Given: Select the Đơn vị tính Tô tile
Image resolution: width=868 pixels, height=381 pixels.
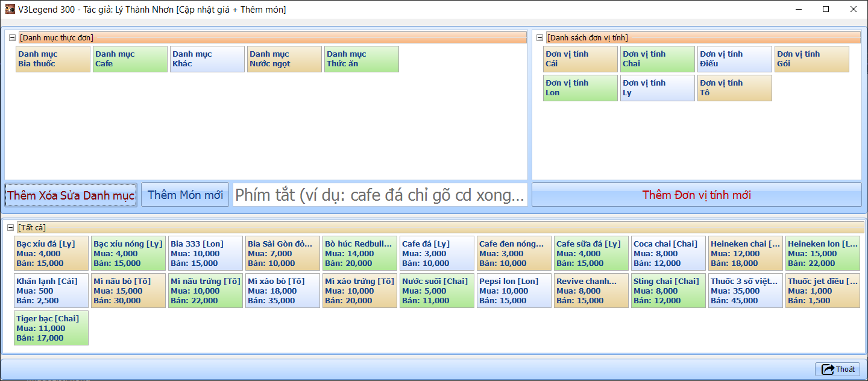Looking at the screenshot, I should coord(735,88).
